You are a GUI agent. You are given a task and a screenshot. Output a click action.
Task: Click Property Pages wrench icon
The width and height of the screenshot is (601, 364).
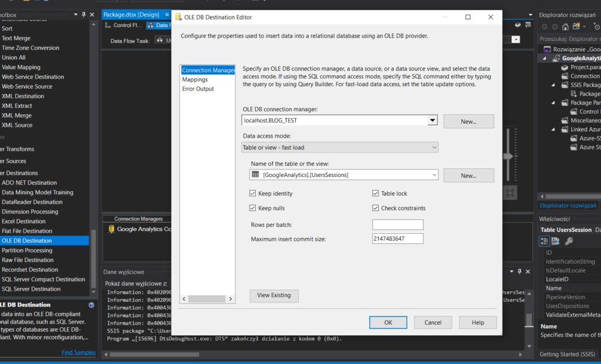569,241
